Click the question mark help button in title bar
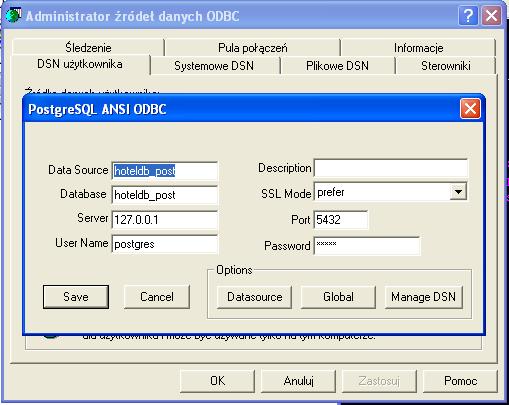The image size is (509, 405). 468,15
